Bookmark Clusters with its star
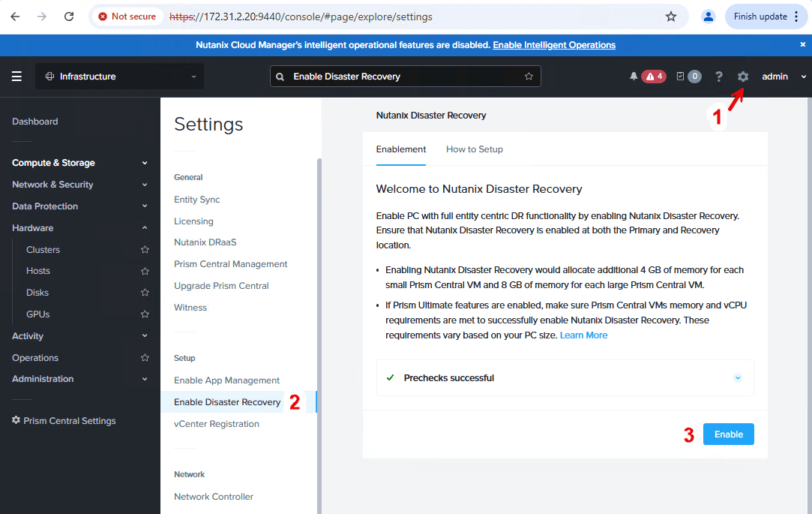812x514 pixels. coord(145,250)
